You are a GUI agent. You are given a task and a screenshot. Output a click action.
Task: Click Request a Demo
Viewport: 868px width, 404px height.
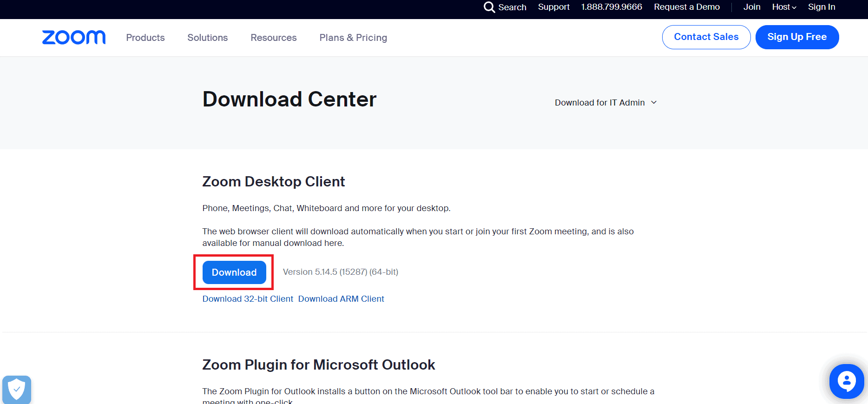tap(687, 7)
